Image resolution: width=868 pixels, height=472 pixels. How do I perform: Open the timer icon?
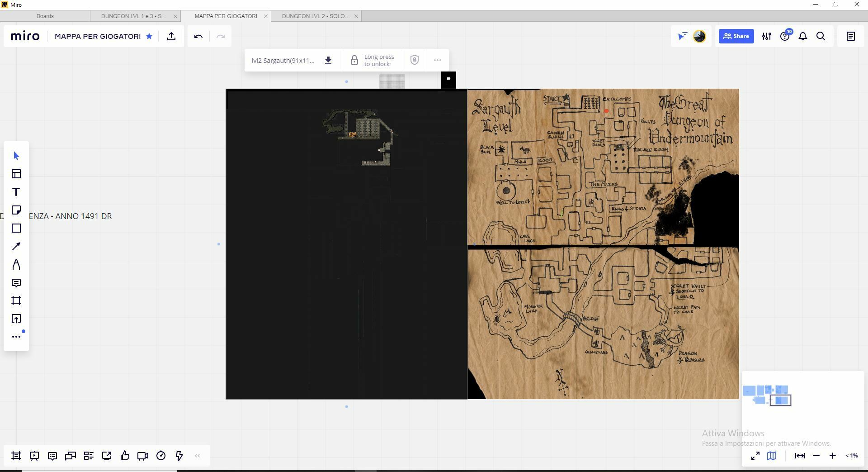click(x=161, y=456)
